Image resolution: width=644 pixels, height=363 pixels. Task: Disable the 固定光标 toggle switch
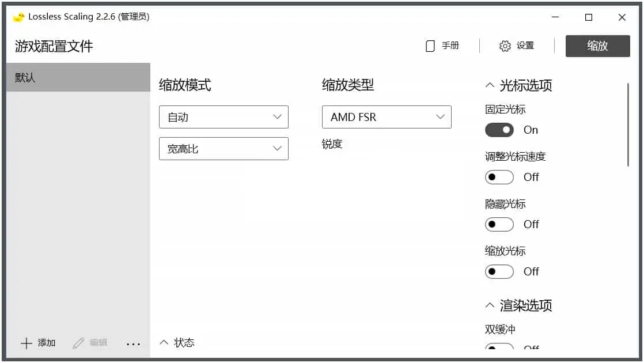click(499, 130)
